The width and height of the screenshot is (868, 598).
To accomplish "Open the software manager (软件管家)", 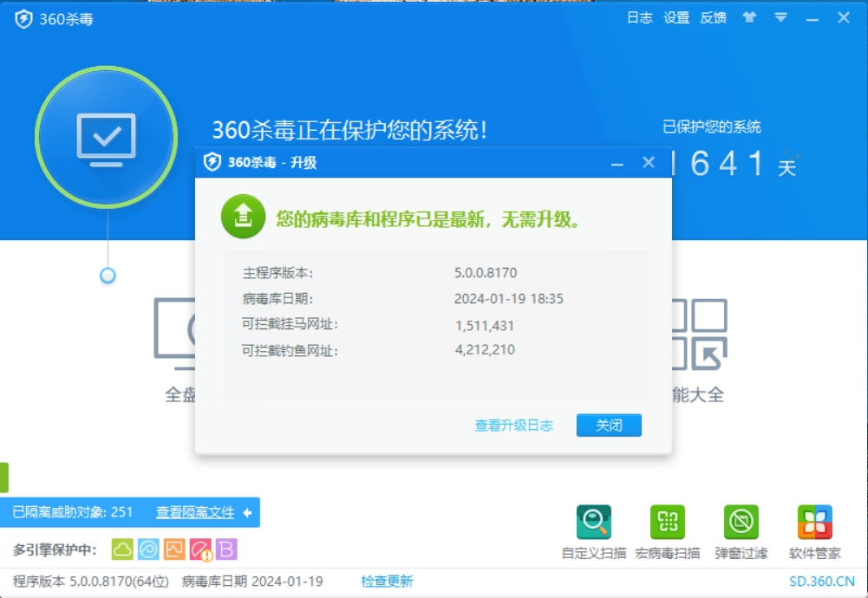I will (x=816, y=522).
